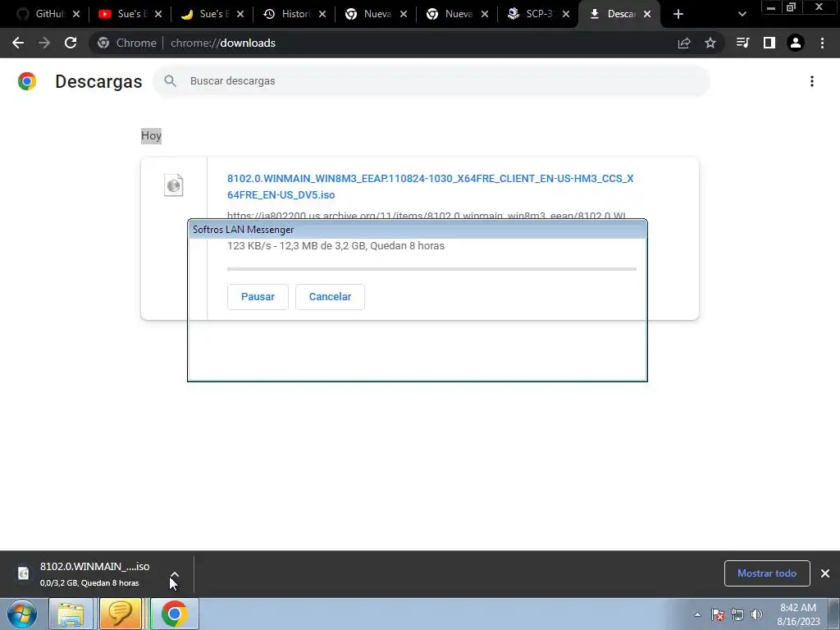Open Softros LAN Messenger taskbar icon
Image resolution: width=840 pixels, height=630 pixels.
[121, 614]
